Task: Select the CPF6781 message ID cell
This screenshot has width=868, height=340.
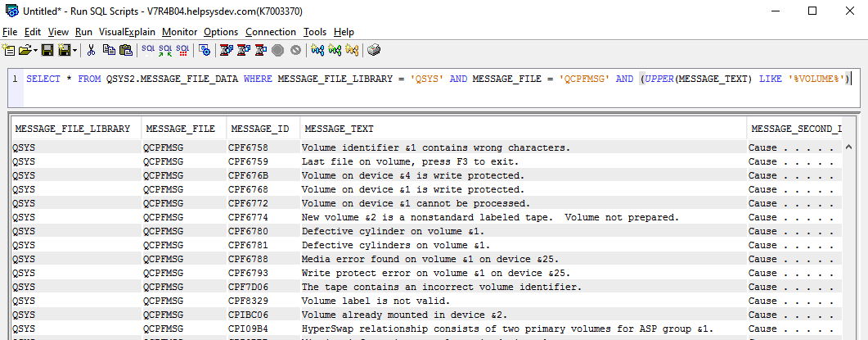Action: click(263, 245)
